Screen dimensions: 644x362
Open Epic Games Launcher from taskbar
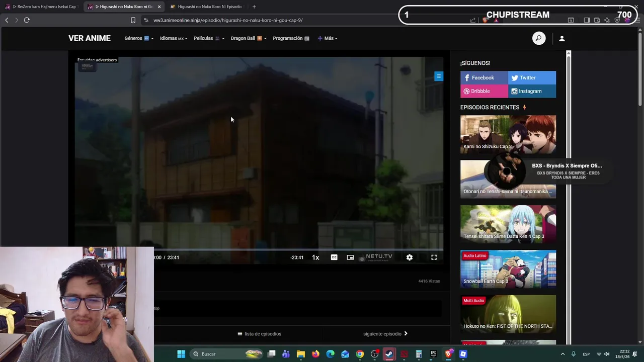434,354
